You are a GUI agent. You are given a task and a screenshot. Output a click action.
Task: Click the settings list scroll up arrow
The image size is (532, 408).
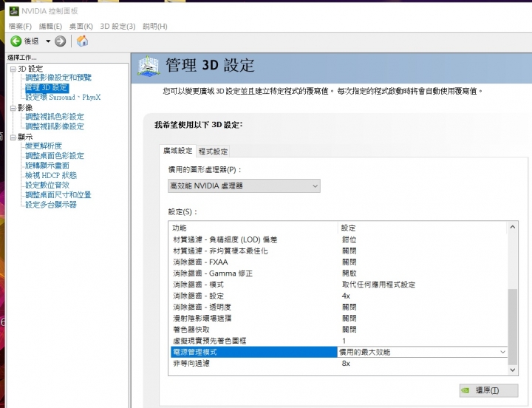[513, 227]
